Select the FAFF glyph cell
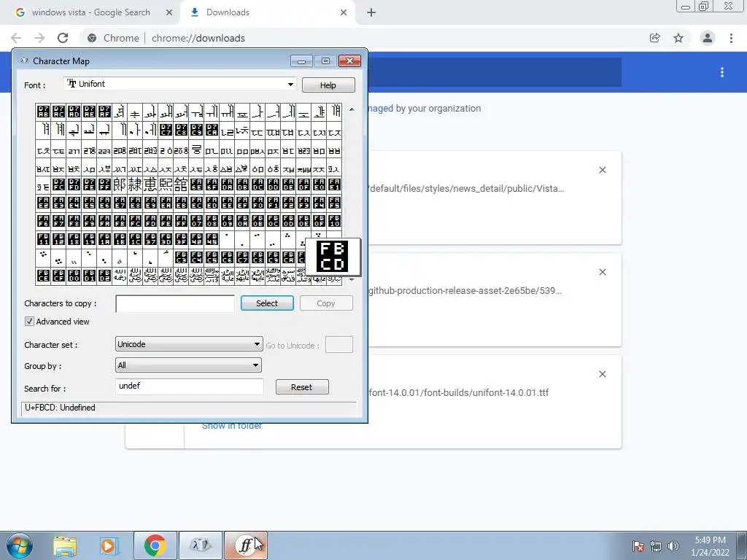Screen dimensions: 747x560 tap(181, 221)
